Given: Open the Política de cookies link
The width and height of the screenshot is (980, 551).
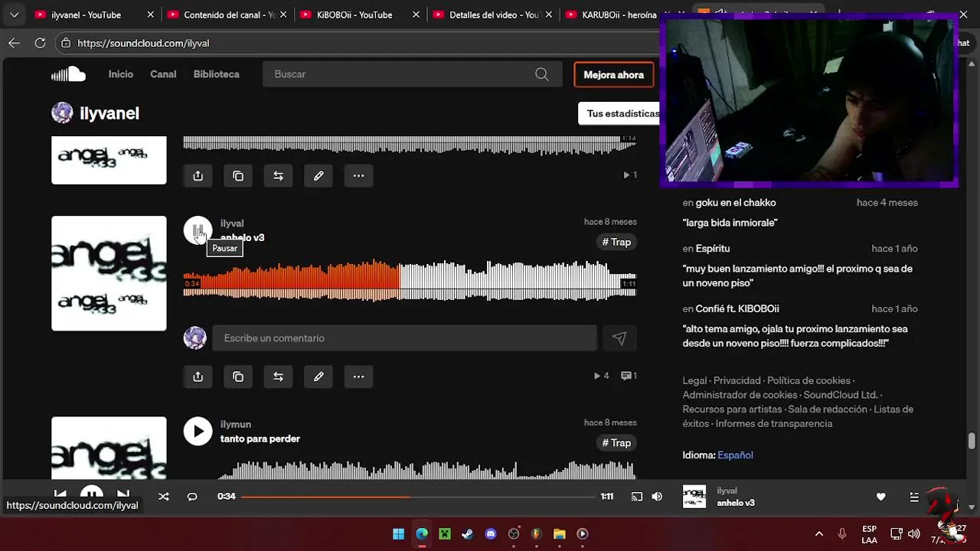Looking at the screenshot, I should tap(808, 380).
